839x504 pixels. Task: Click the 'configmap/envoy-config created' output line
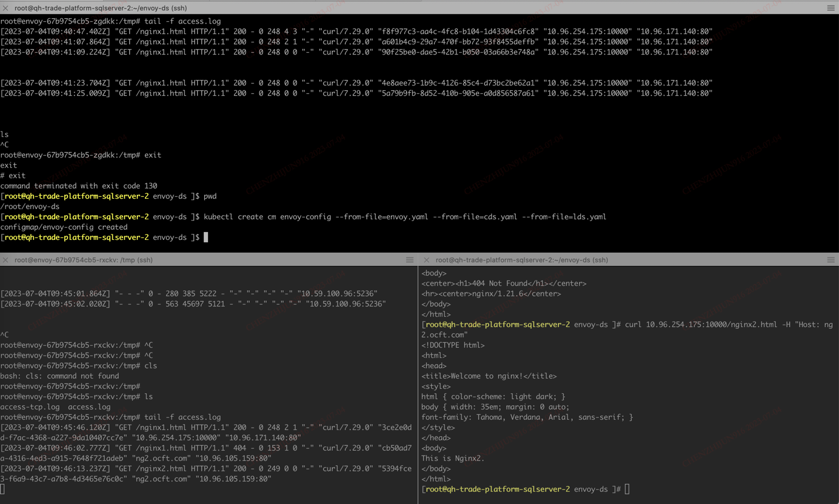pos(64,227)
